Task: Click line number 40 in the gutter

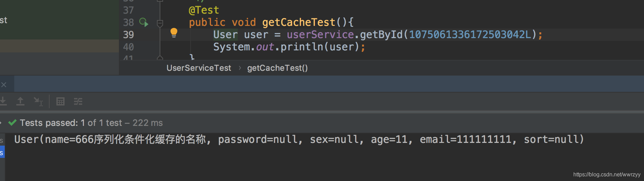Action: [x=128, y=47]
